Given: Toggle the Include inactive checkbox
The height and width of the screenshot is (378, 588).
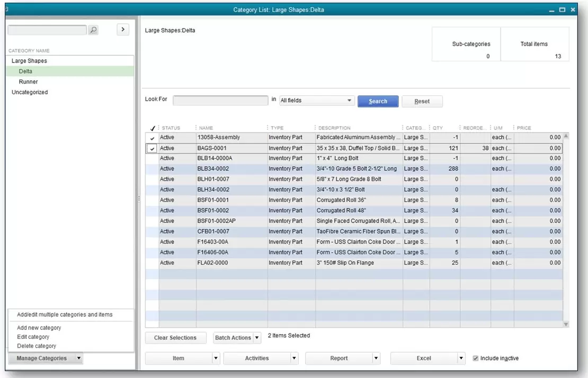Looking at the screenshot, I should 476,358.
